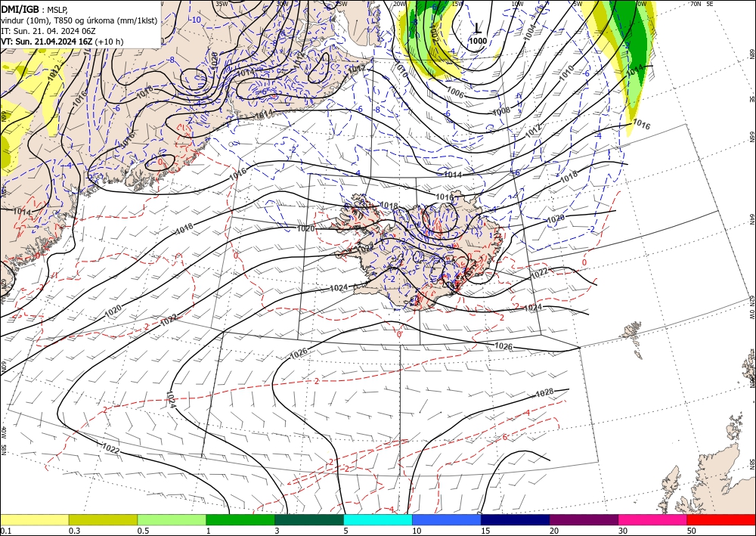Click the '1006' isobar label
This screenshot has width=756, height=536.
[456, 92]
